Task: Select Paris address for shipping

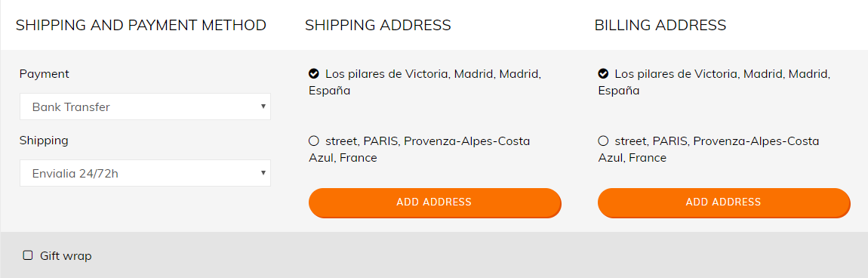Action: (x=314, y=141)
